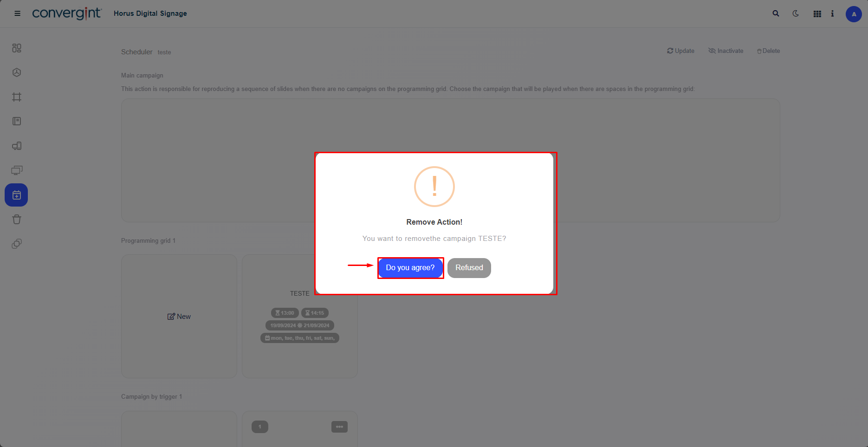Open the apps grid icon
Viewport: 868px width, 447px height.
(x=817, y=14)
